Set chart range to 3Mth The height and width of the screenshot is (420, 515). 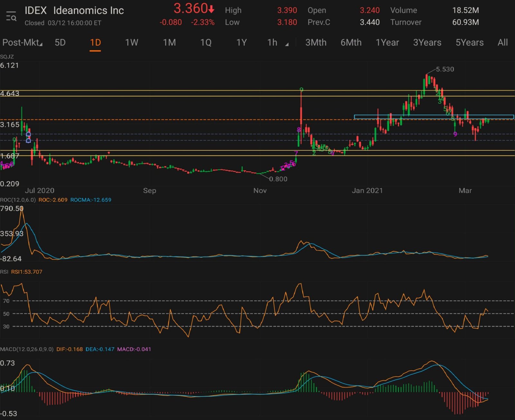(x=316, y=42)
